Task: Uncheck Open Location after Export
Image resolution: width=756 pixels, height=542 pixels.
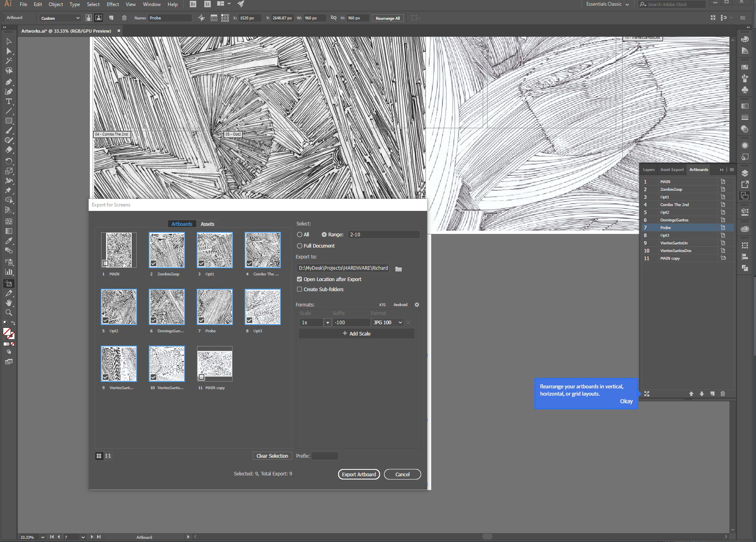Action: tap(299, 279)
